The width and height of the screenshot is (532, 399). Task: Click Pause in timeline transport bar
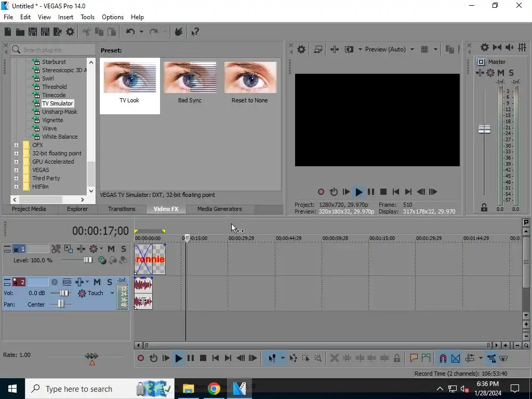pos(191,358)
